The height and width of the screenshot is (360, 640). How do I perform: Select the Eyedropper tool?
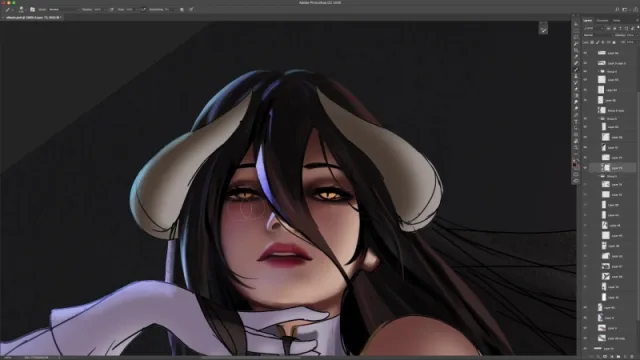[x=576, y=56]
